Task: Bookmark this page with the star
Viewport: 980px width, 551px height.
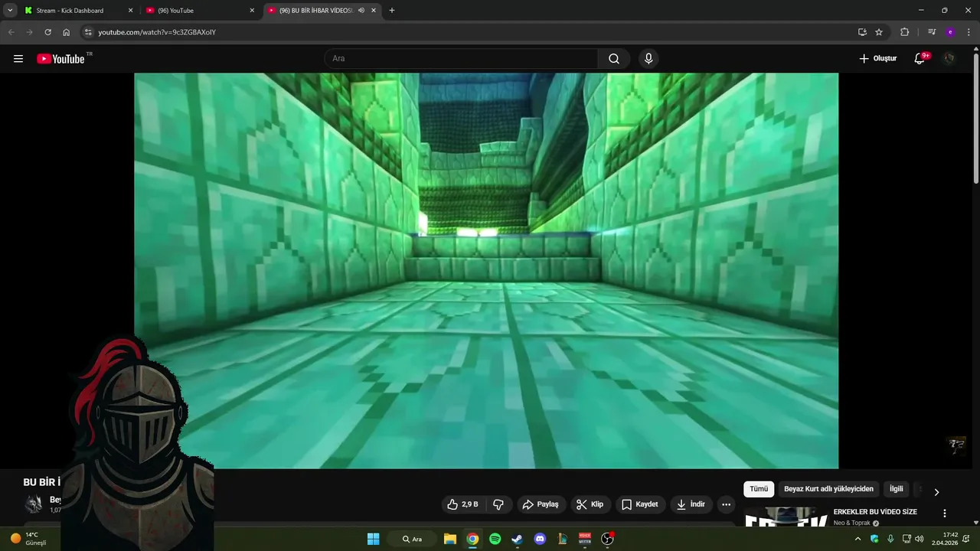Action: [x=879, y=32]
